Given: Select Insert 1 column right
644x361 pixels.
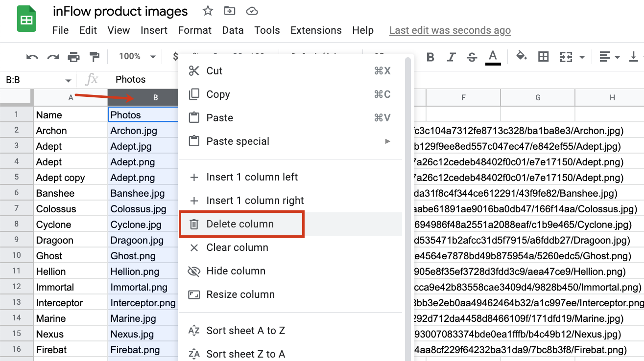Looking at the screenshot, I should click(290, 201).
